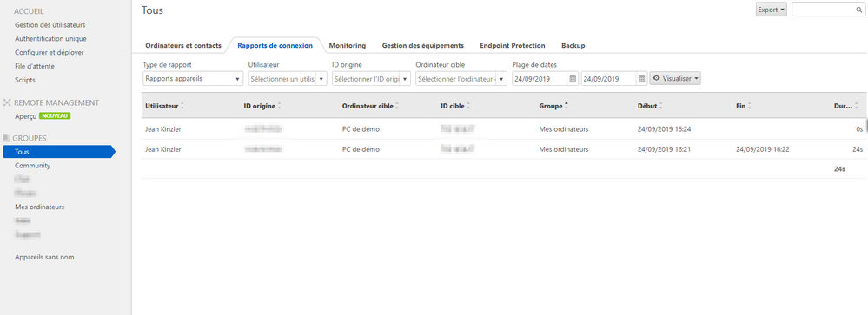Image resolution: width=868 pixels, height=315 pixels.
Task: Open the end date calendar picker
Action: tap(641, 79)
